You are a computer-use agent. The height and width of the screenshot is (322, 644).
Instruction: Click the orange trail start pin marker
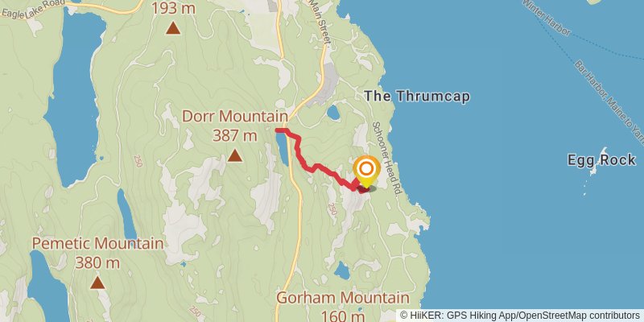(366, 171)
